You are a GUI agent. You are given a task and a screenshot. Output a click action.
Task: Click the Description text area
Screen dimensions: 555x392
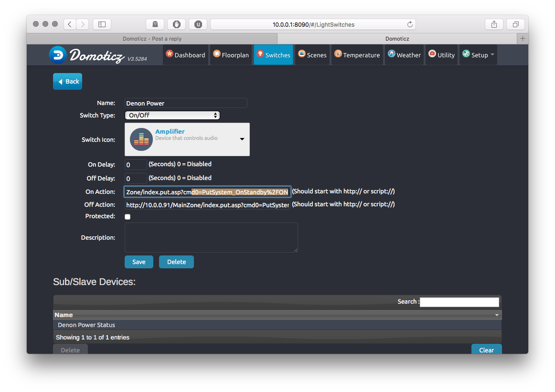tap(211, 237)
